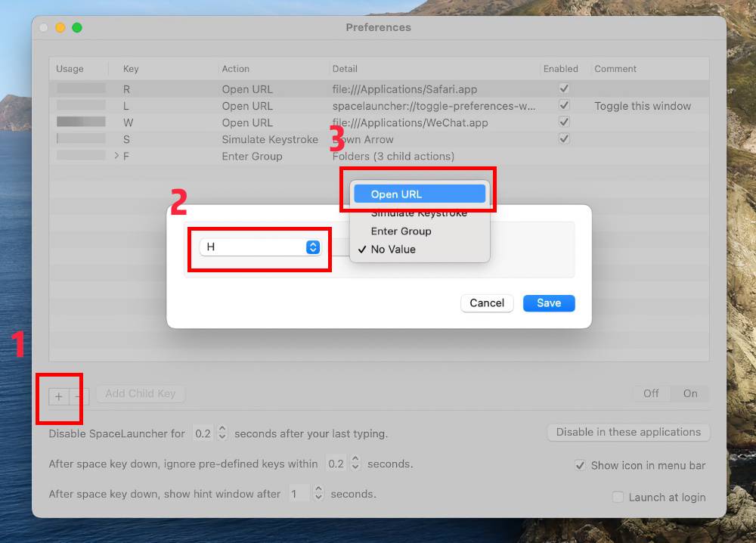Adjust the hint window seconds stepper
This screenshot has width=756, height=543.
318,494
